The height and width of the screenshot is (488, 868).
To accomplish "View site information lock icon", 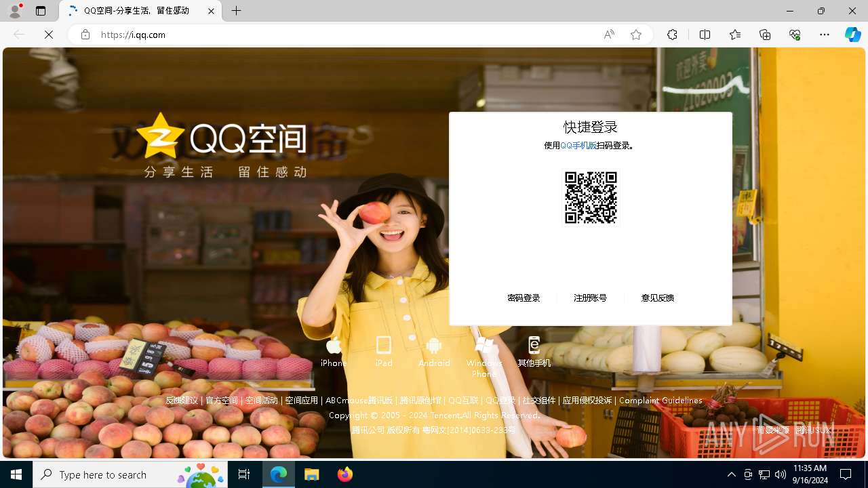I will tap(85, 35).
